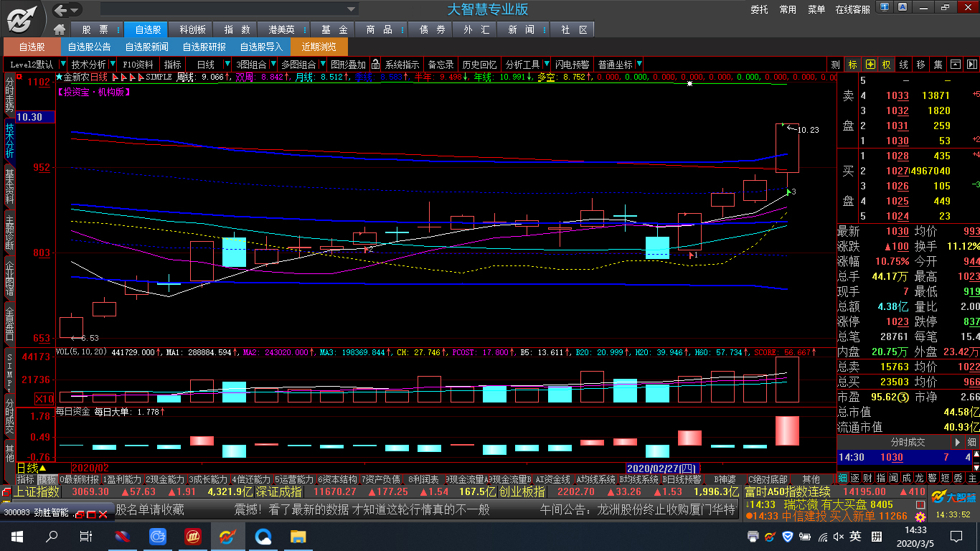Expand the 分析工具 dropdown arrow
This screenshot has width=980, height=551.
546,65
